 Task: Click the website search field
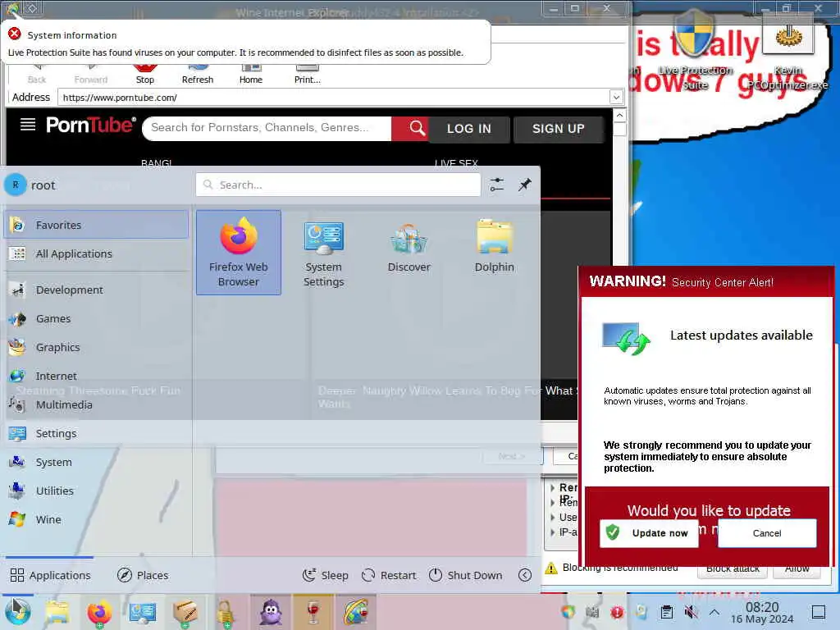(x=267, y=128)
